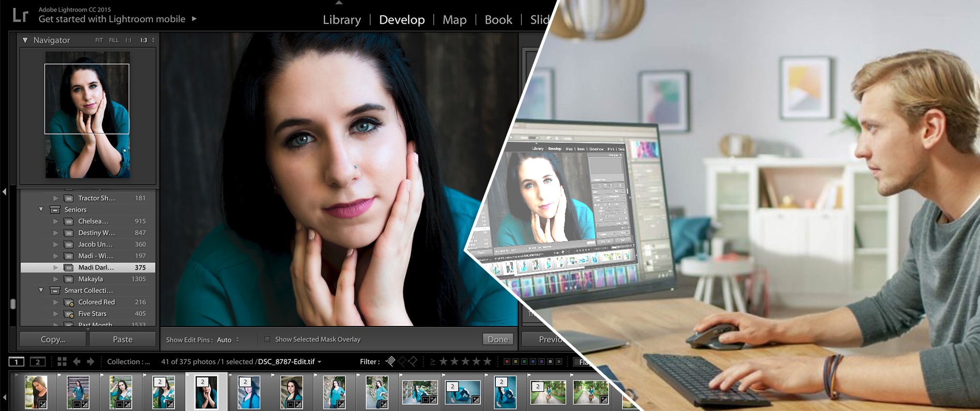
Task: Click the Previous button
Action: (x=544, y=339)
